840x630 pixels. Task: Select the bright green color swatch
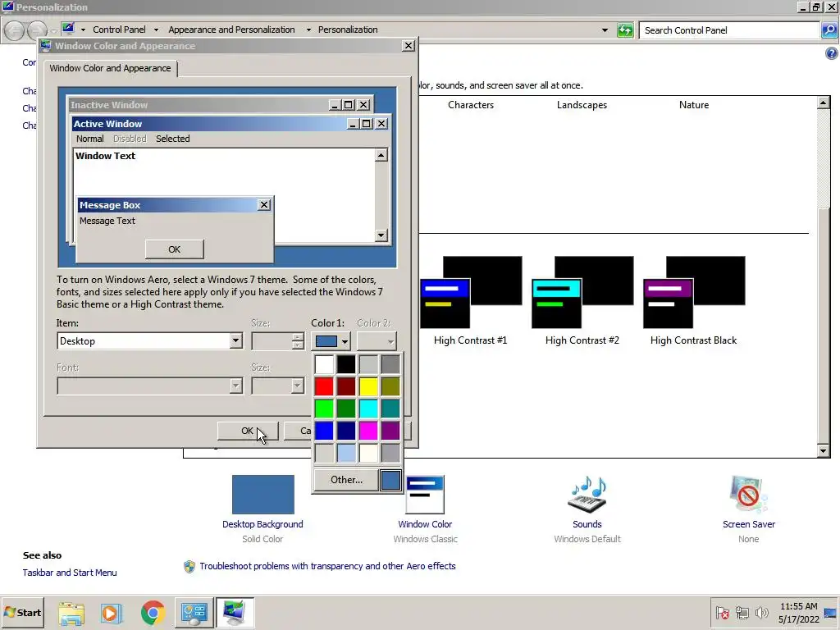click(x=324, y=409)
